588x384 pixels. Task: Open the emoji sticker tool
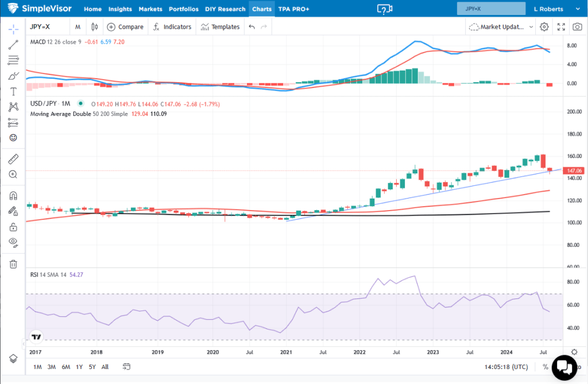click(13, 138)
